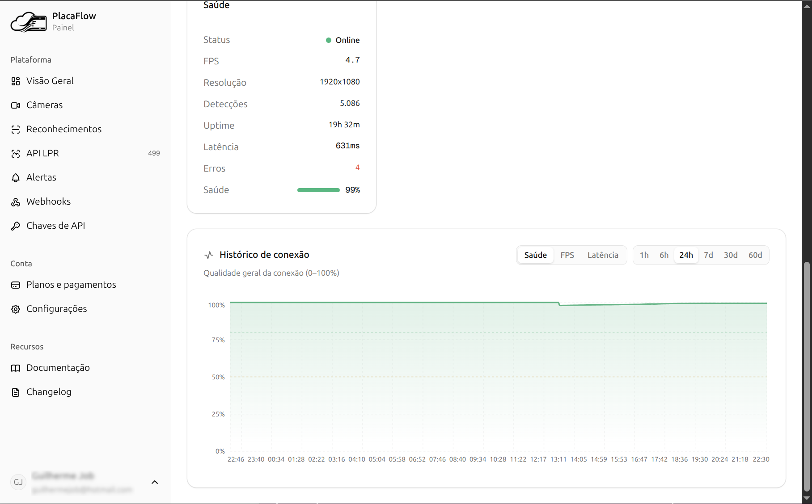The width and height of the screenshot is (812, 504).
Task: Click the API LPR face-scan icon
Action: [16, 154]
